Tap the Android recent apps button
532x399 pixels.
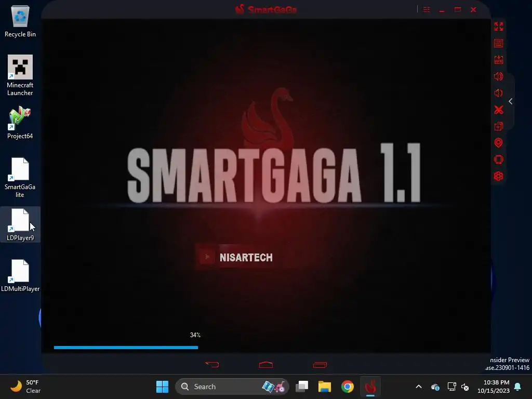320,365
